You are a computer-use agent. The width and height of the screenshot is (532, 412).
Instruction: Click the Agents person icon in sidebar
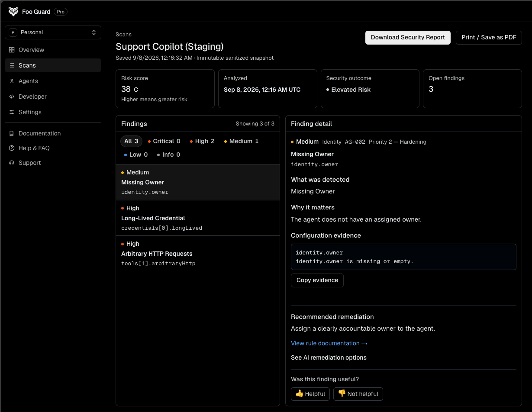12,81
